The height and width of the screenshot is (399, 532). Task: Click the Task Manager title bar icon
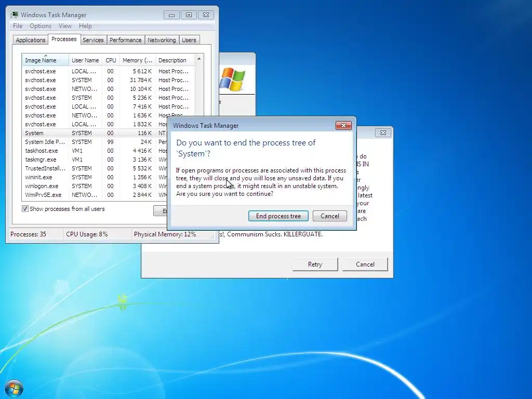point(14,15)
